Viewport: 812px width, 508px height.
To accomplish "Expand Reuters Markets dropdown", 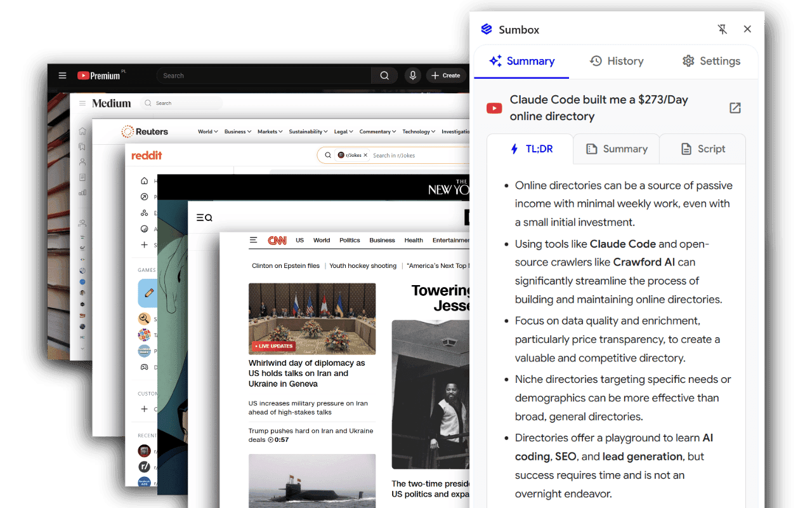I will [x=270, y=131].
